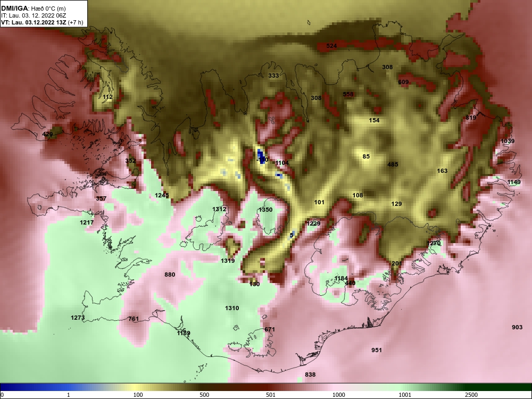Click the 2500 legend value
The height and width of the screenshot is (399, 532).
click(471, 395)
